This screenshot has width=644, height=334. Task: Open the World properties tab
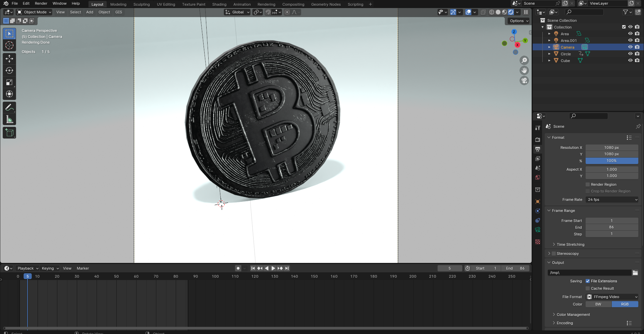click(538, 177)
